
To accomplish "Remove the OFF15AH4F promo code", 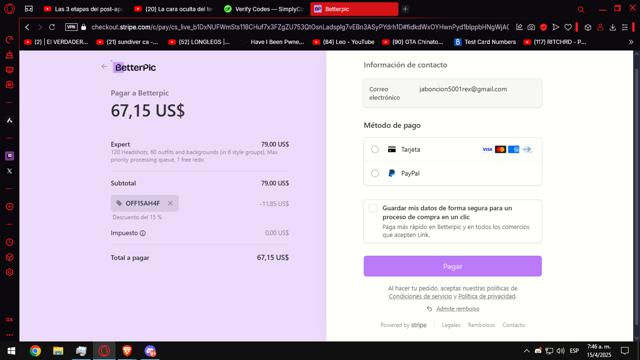I will point(170,203).
